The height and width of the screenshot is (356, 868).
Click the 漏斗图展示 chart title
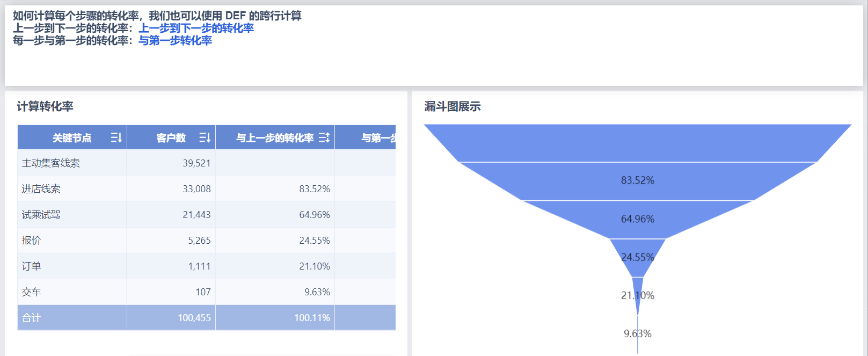tap(452, 106)
